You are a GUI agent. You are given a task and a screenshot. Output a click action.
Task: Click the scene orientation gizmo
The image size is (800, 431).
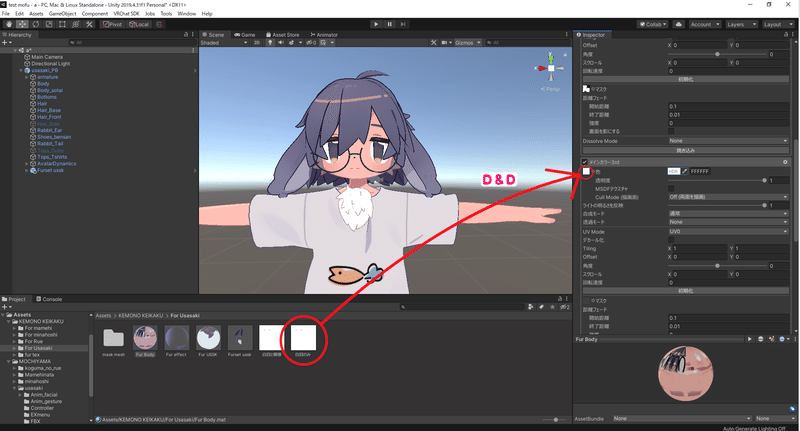click(551, 67)
